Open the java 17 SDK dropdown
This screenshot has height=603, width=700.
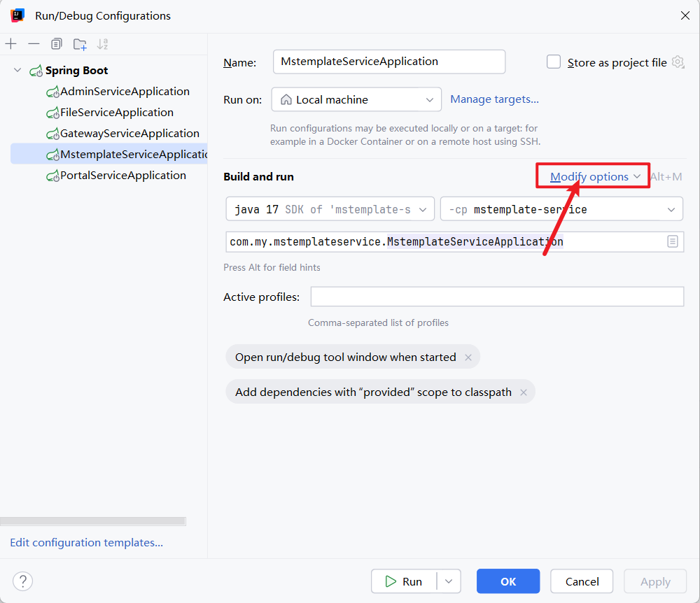point(330,208)
